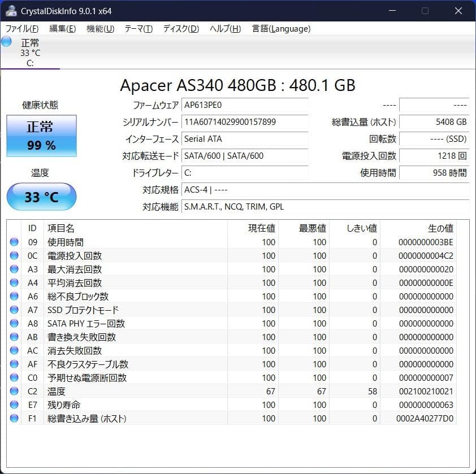Open the ディスク menu

(180, 29)
